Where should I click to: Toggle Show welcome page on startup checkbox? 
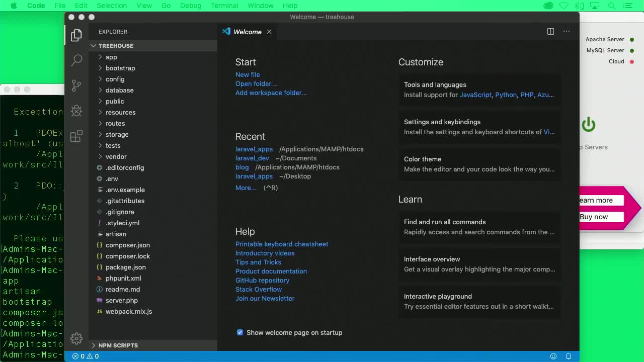[240, 332]
